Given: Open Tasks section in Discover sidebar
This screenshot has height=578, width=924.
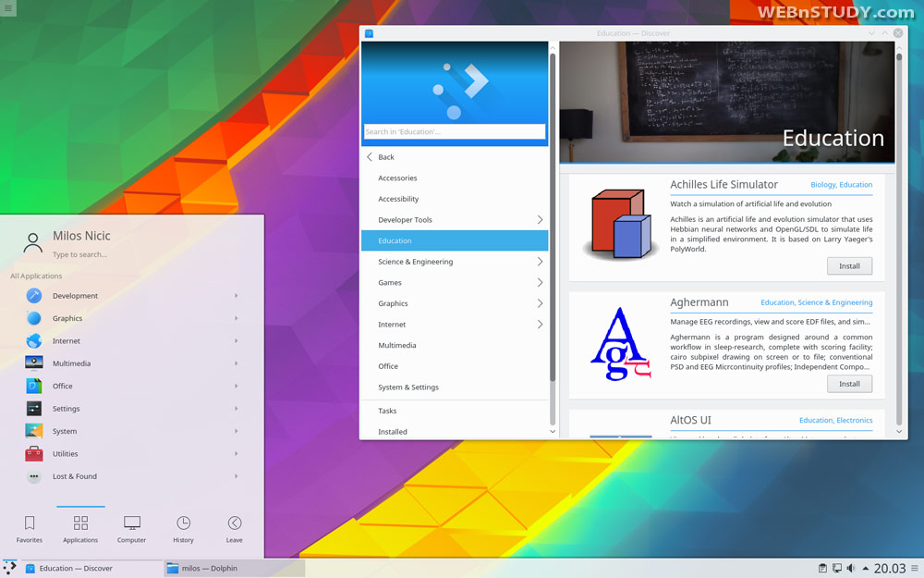Looking at the screenshot, I should (455, 411).
